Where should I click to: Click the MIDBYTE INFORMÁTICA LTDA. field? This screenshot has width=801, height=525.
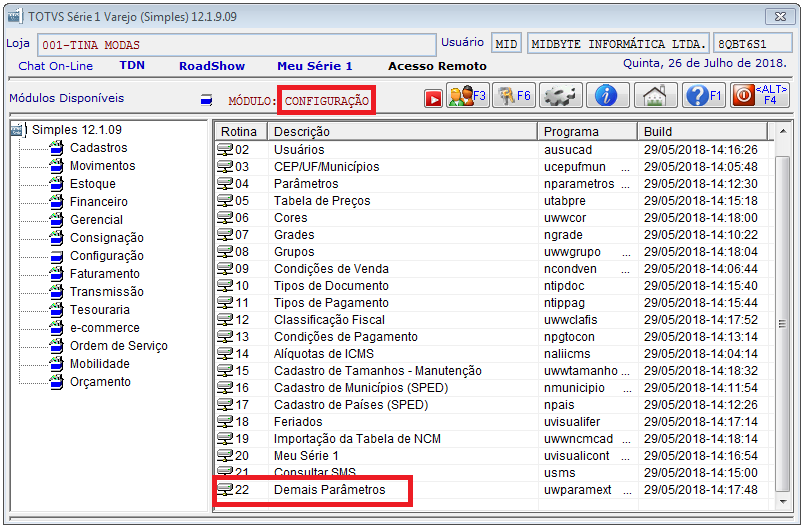[x=618, y=44]
